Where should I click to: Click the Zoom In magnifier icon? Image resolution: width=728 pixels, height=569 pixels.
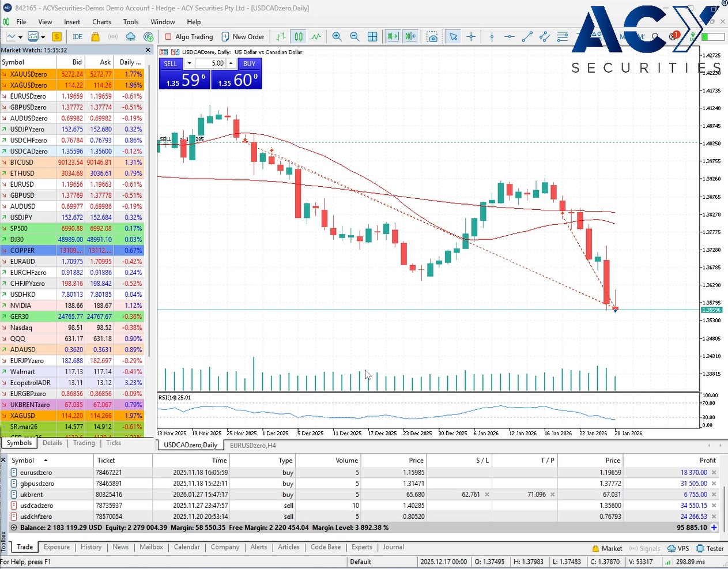(x=337, y=37)
